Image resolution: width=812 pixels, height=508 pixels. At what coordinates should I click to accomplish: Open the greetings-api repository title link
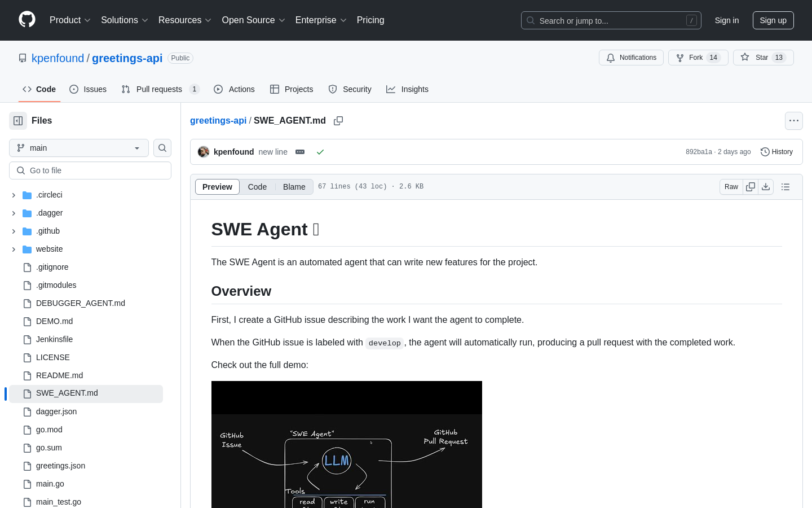coord(127,58)
